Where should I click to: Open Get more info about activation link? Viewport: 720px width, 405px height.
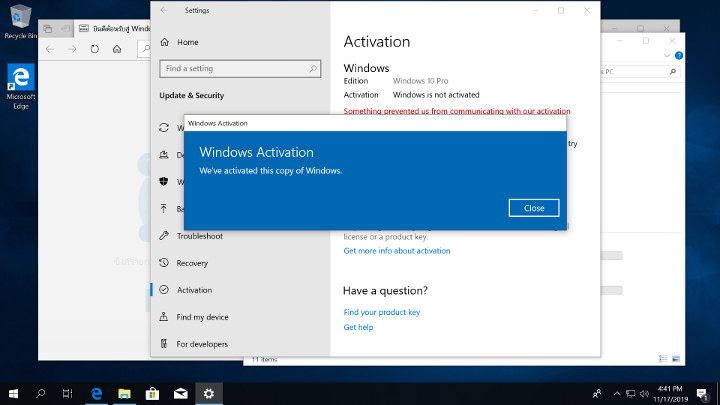click(397, 251)
